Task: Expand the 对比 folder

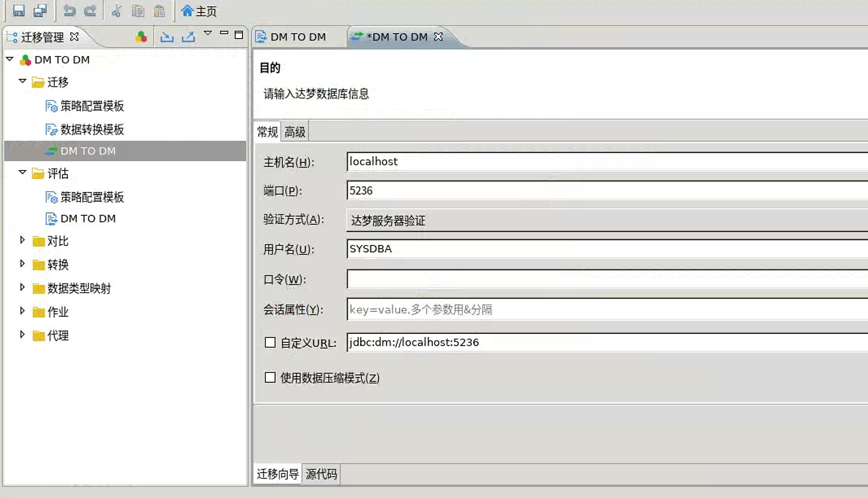Action: click(x=22, y=240)
